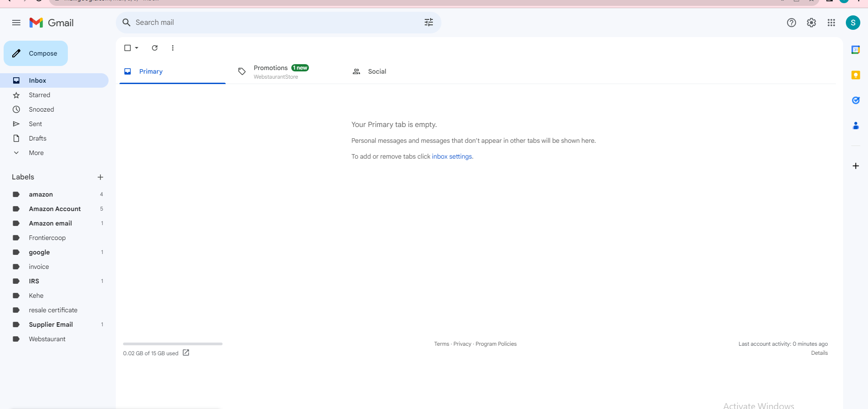Create a new label with plus icon

coord(100,177)
